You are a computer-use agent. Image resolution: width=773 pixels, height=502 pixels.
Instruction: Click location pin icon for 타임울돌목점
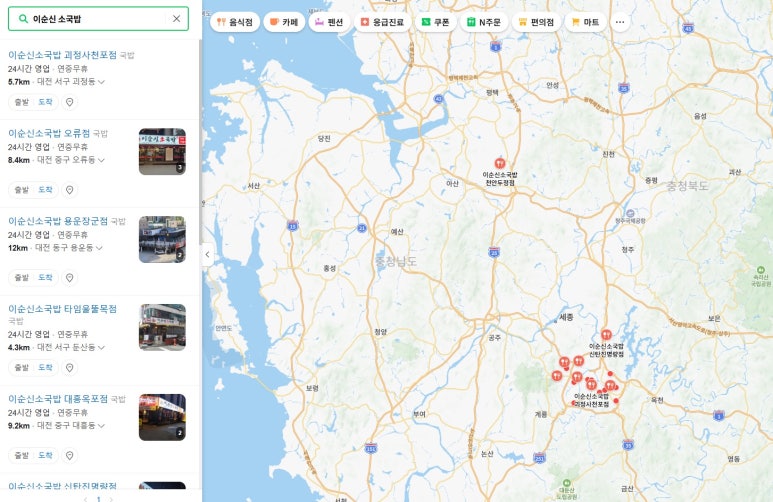70,367
